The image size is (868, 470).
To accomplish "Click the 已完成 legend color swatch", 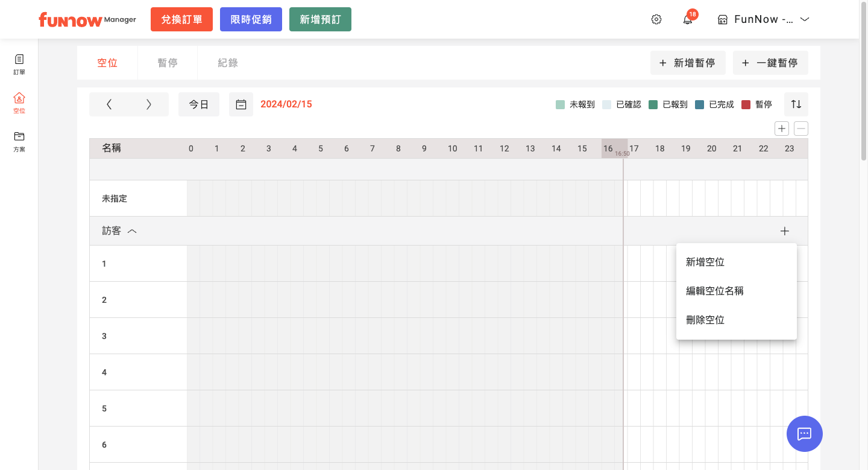I will tap(699, 105).
